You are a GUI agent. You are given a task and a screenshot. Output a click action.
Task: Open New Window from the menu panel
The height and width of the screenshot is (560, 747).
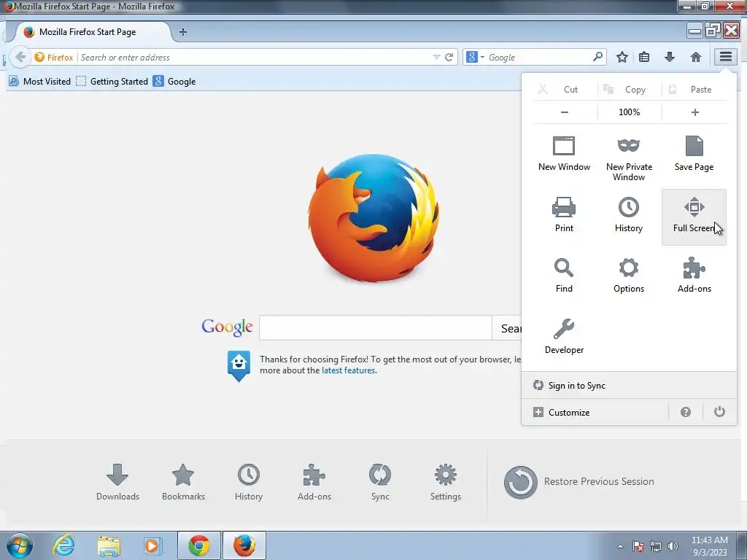point(564,155)
